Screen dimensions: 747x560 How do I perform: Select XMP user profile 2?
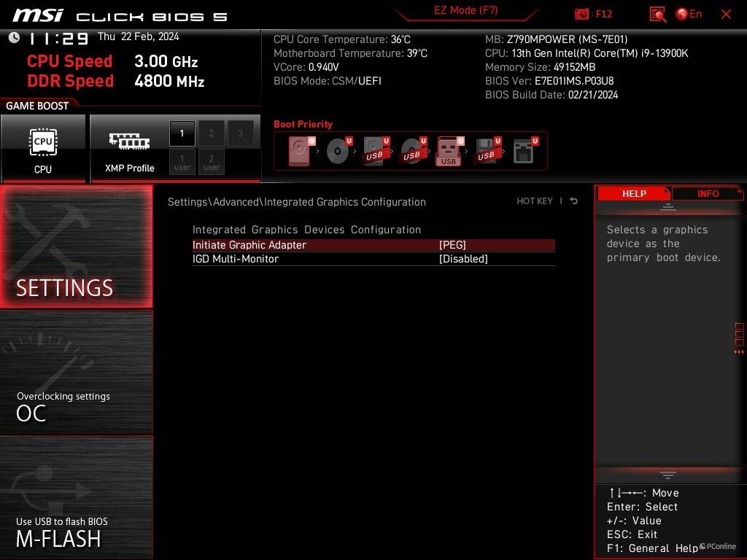211,162
